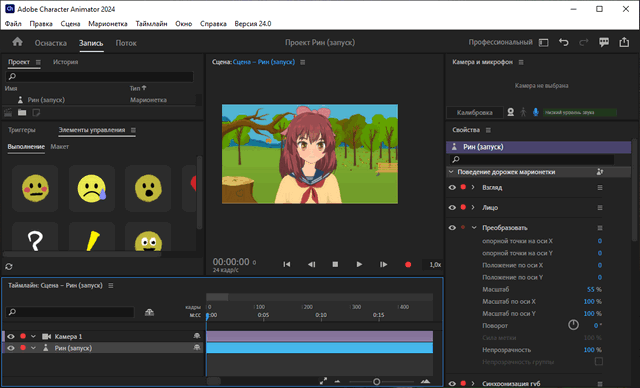The image size is (640, 388).
Task: Open Таймлайн panel menu icon
Action: coord(111,286)
